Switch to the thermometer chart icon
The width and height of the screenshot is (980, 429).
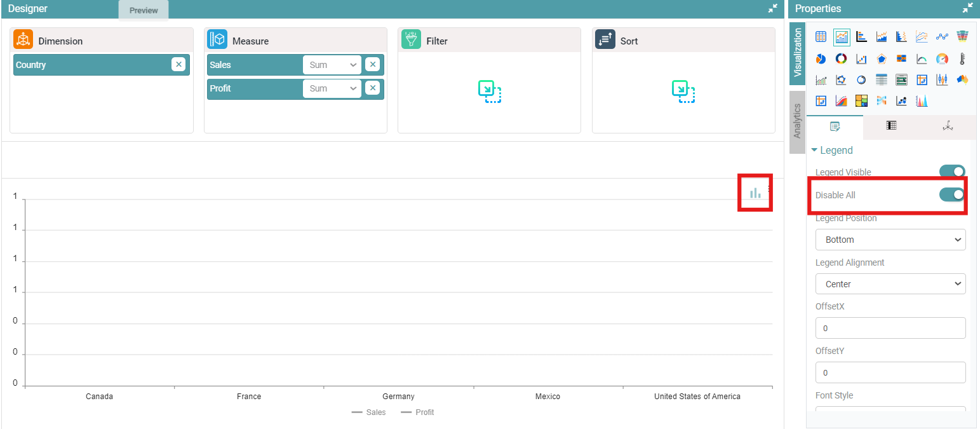[x=962, y=59]
